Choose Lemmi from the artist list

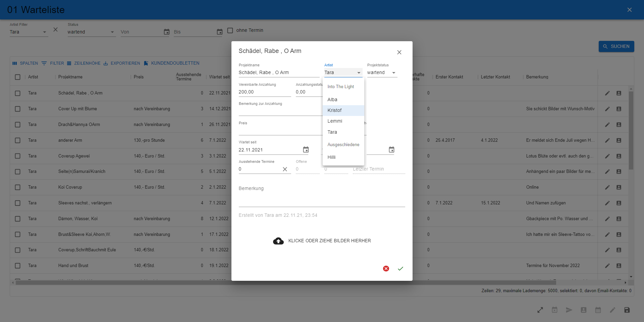[x=343, y=121]
